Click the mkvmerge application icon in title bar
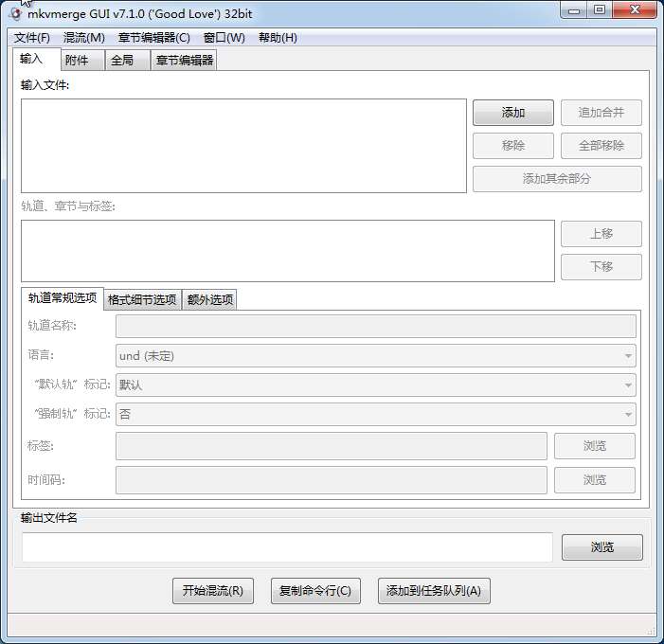Screen dimensions: 664x644 16,14
